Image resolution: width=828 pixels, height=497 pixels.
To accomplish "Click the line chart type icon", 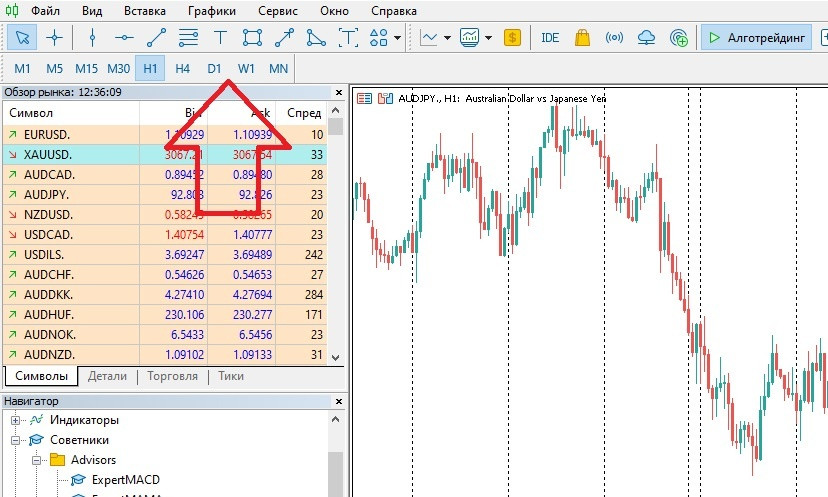I will tap(428, 37).
